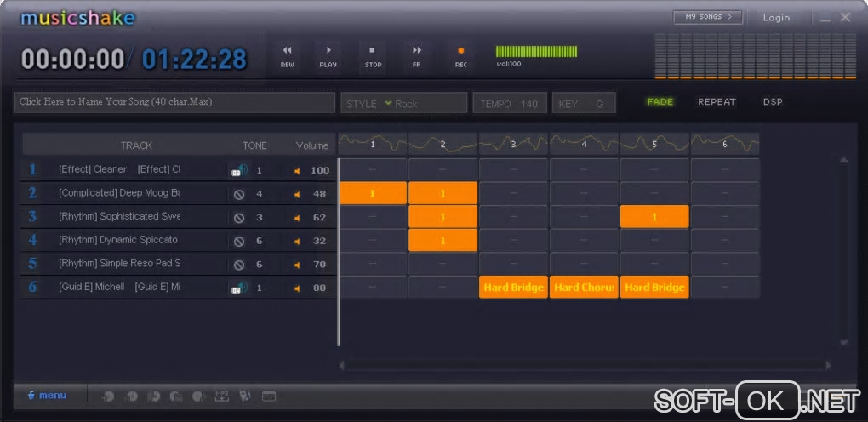Screen dimensions: 868x422
Task: Click the disc-with-plus icon in bottom toolbar
Action: 109,396
